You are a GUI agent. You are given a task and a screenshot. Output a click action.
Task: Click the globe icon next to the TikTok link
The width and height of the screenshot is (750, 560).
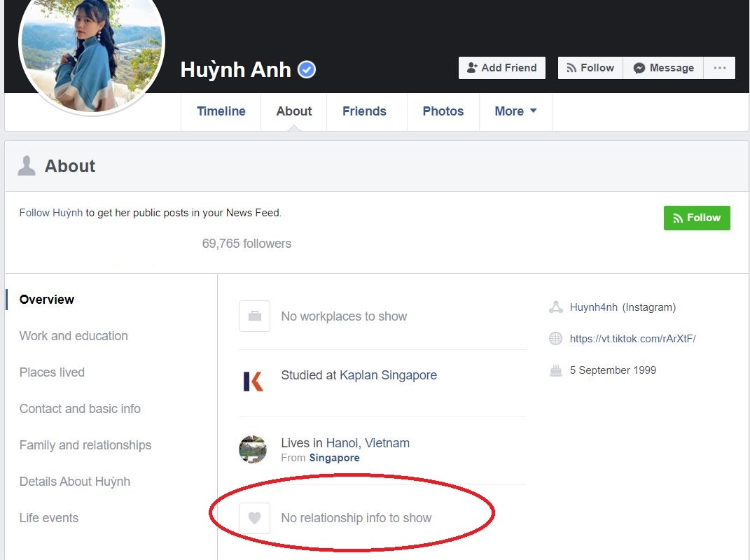pos(555,338)
